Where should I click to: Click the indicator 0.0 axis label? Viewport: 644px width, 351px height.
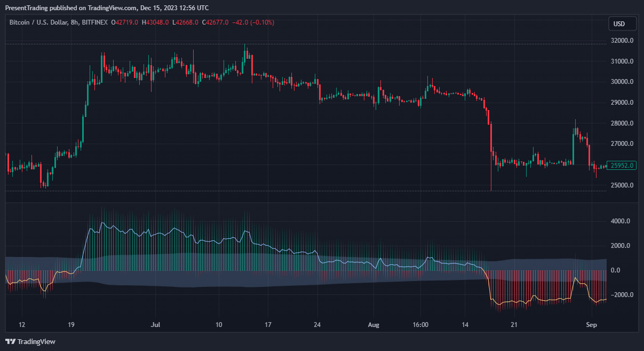click(x=616, y=270)
